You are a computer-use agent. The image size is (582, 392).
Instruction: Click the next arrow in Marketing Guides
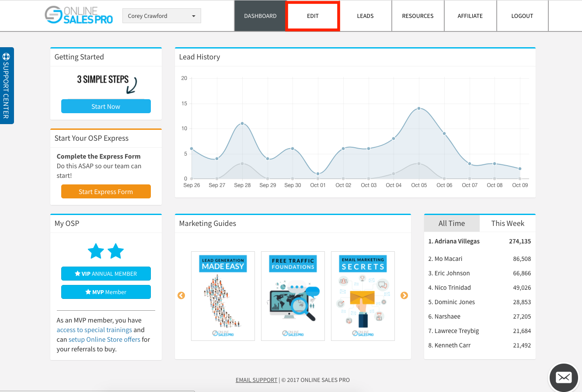[x=404, y=295]
